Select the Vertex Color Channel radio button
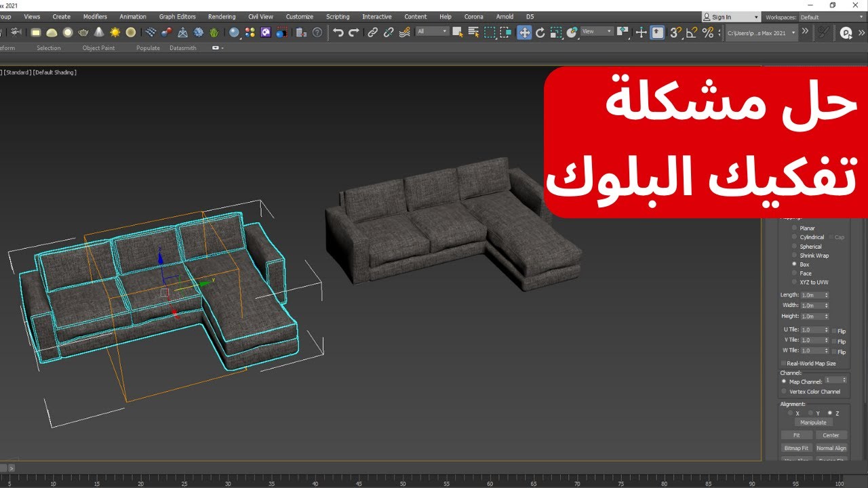Viewport: 868px width, 488px height. [x=784, y=391]
